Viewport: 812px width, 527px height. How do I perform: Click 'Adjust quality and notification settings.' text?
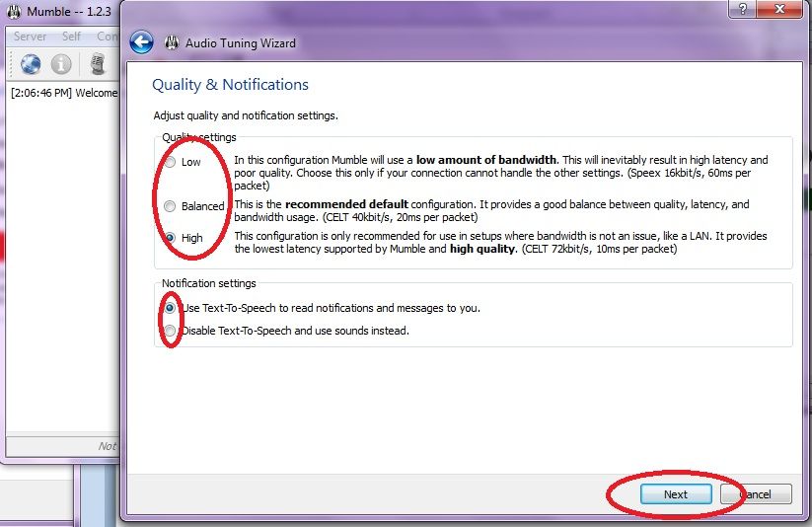tap(246, 115)
